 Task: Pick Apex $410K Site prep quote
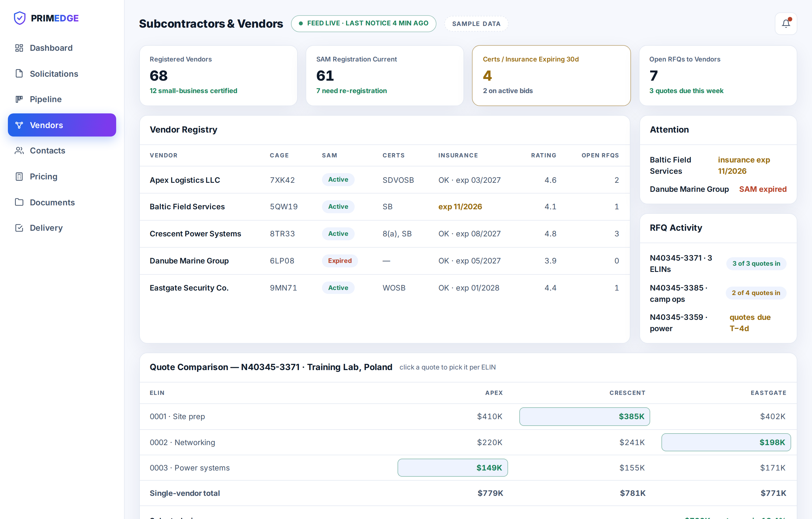point(490,416)
